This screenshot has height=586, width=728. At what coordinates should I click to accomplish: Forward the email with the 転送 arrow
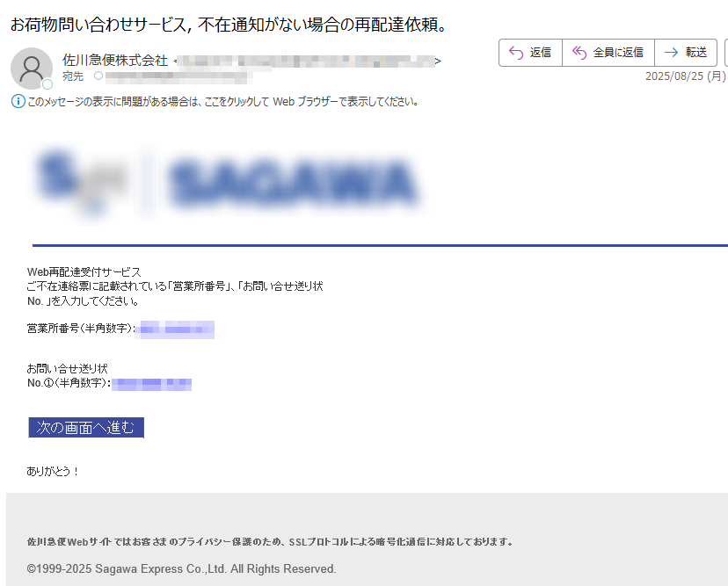tap(671, 53)
